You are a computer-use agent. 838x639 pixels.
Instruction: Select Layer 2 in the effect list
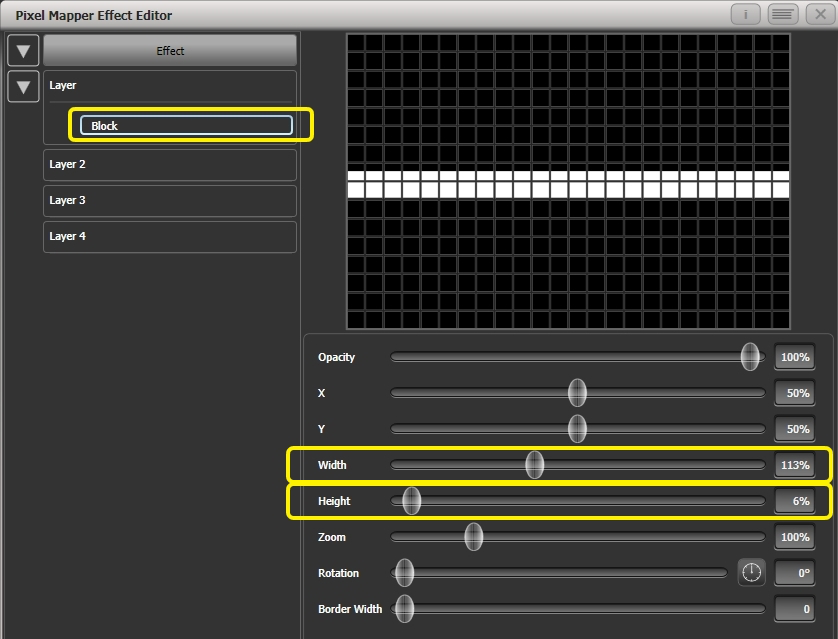tap(169, 164)
